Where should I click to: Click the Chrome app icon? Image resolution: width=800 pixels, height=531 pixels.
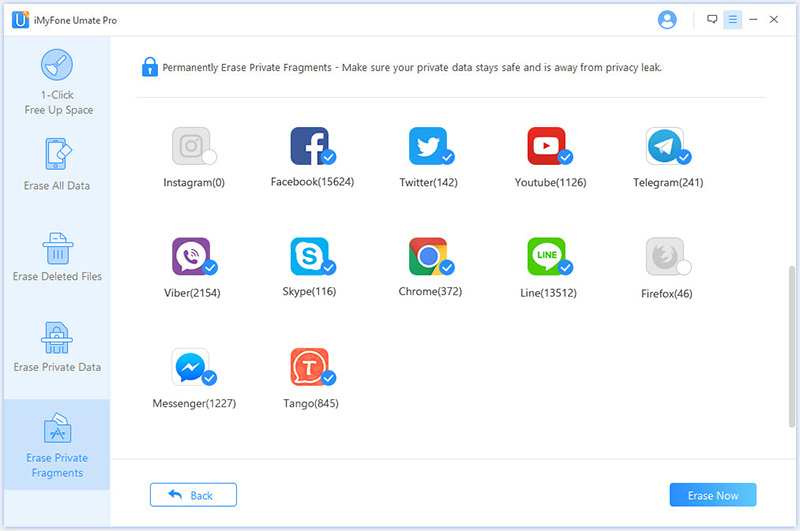click(428, 256)
